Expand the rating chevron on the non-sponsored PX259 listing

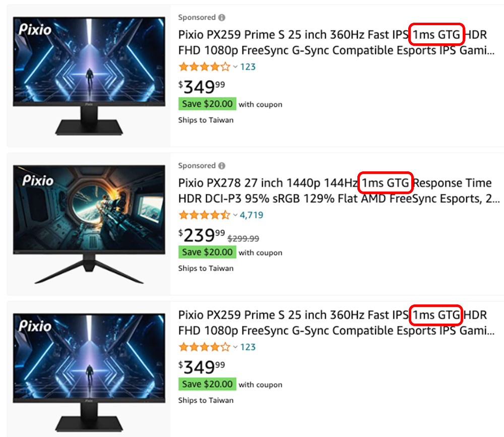235,347
